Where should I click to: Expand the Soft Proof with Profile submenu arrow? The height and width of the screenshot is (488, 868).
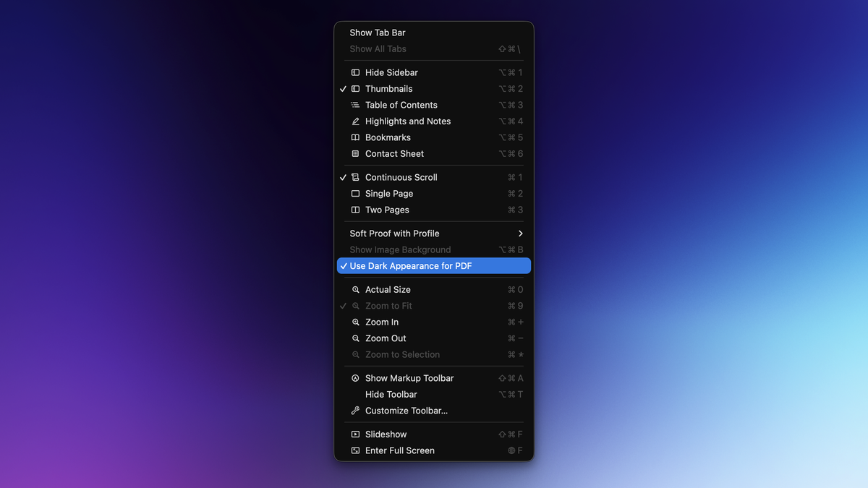pyautogui.click(x=520, y=234)
